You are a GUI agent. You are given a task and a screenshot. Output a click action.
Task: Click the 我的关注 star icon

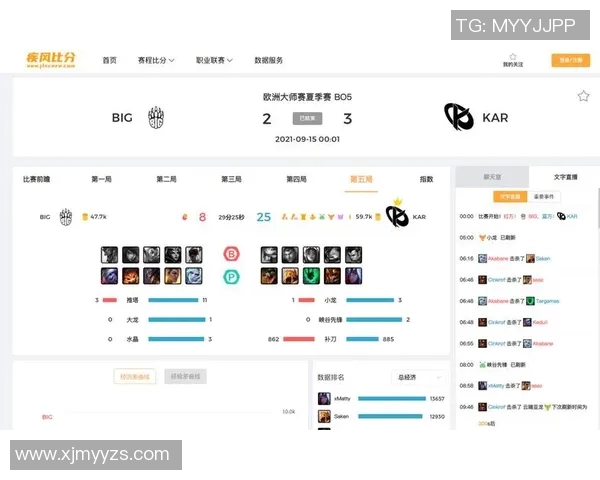[x=513, y=57]
